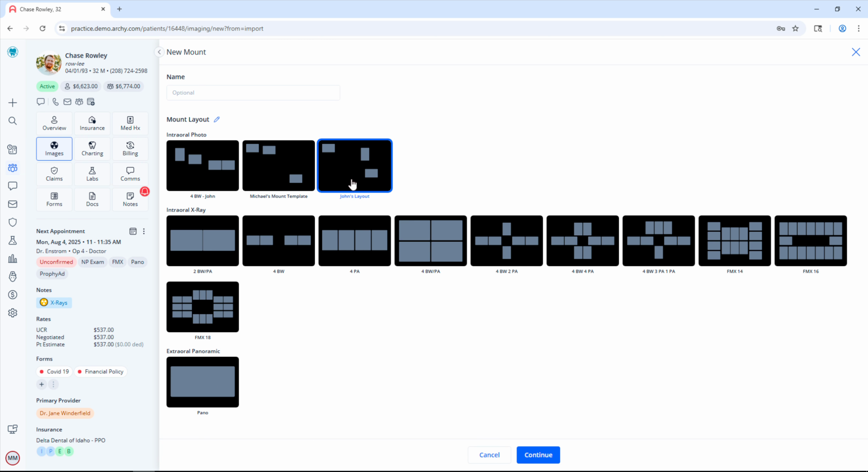This screenshot has width=868, height=472.
Task: Open the Med Hx tab
Action: coord(130,124)
